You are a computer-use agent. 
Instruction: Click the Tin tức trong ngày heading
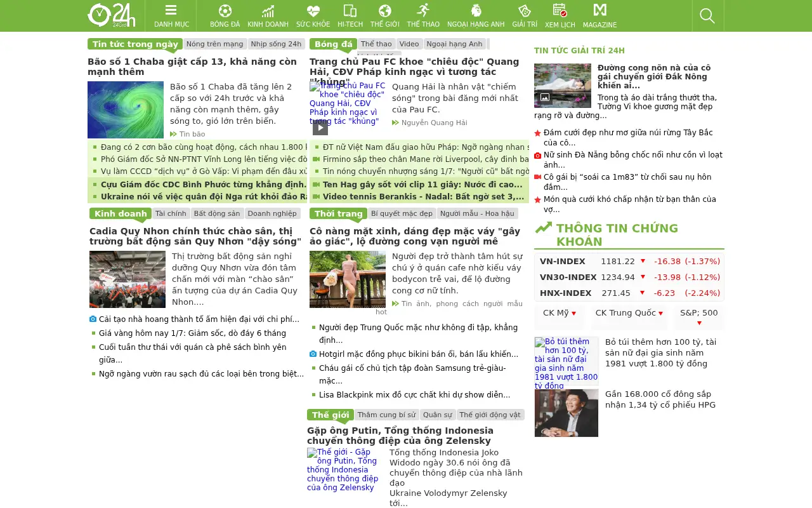coord(135,44)
